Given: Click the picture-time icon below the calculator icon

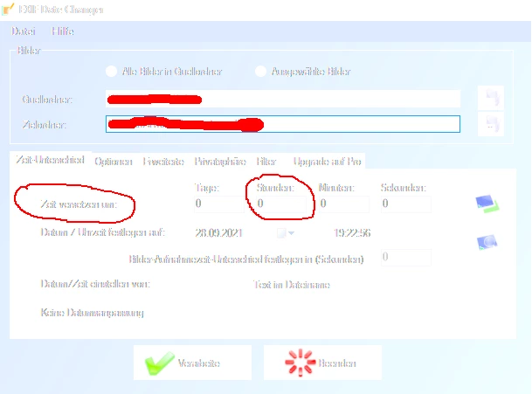Looking at the screenshot, I should coord(487,242).
